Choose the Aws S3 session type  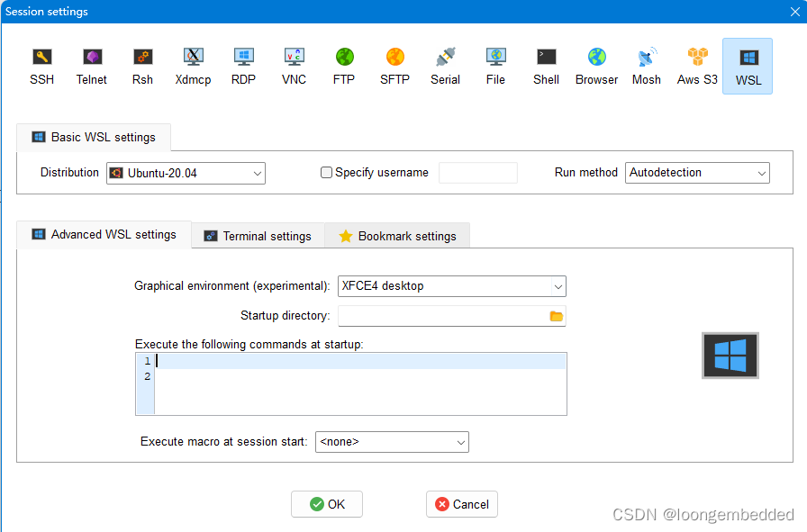click(x=697, y=67)
